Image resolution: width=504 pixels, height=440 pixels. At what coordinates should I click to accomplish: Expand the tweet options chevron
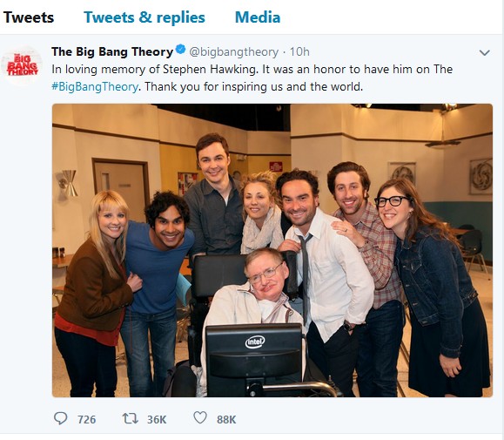point(484,52)
